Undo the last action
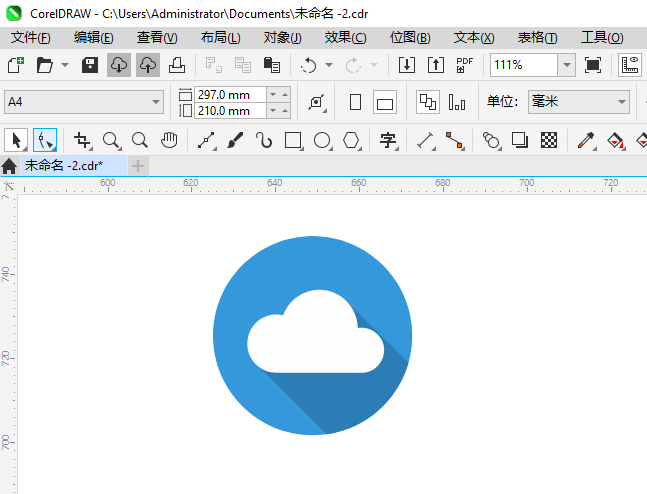This screenshot has height=494, width=647. pos(308,65)
